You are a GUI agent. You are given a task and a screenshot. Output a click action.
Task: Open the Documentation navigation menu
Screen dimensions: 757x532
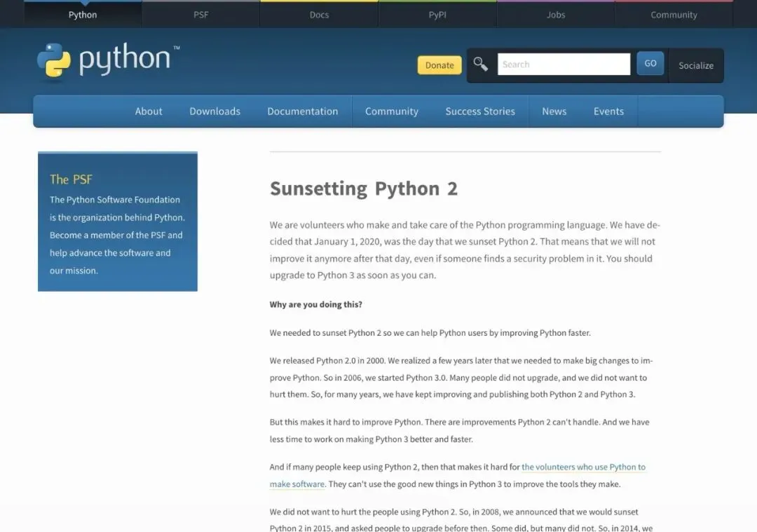(x=303, y=111)
